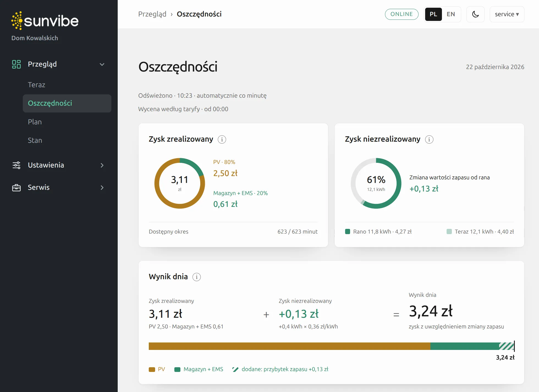Collapse the Przegląd menu chevron
539x392 pixels.
click(x=102, y=64)
